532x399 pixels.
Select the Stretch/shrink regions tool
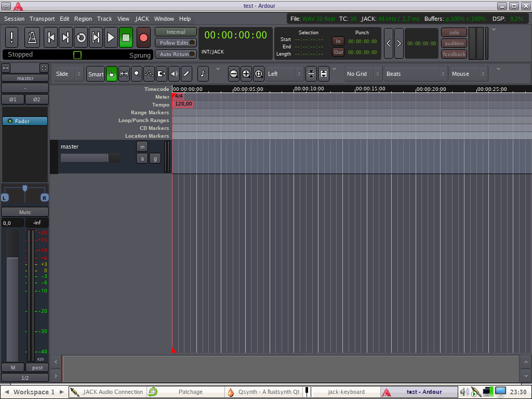162,74
